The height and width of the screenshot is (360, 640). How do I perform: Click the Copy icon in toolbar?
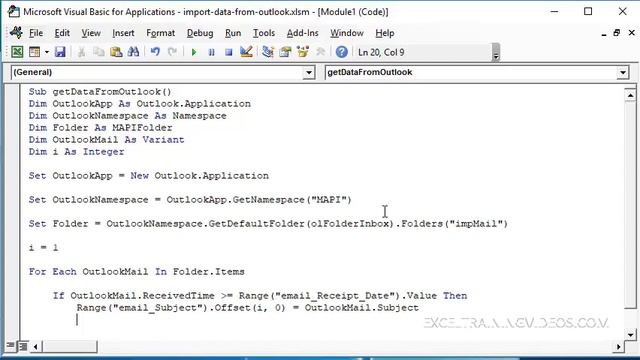click(x=98, y=52)
